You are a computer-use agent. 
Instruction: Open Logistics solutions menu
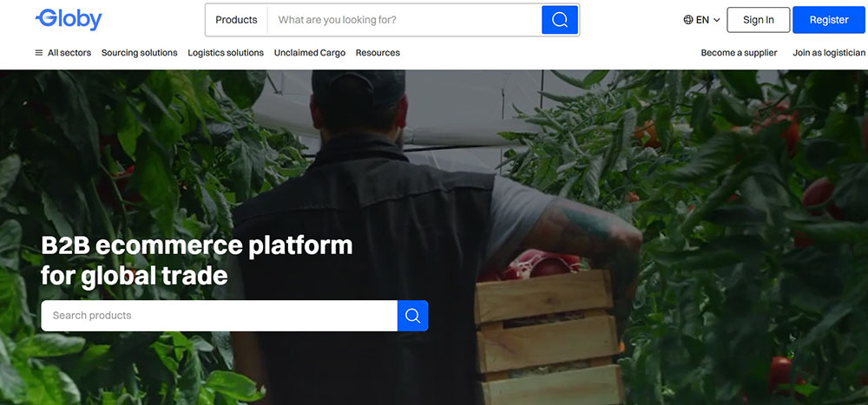point(226,53)
